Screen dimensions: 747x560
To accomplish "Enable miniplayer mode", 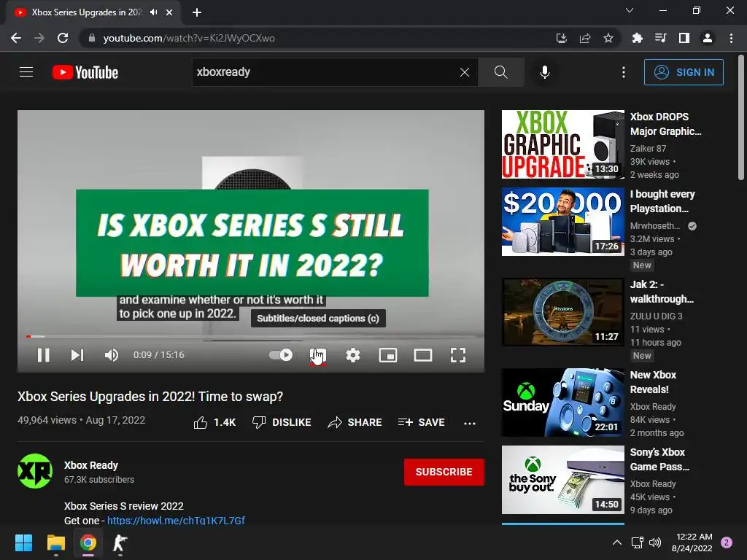I will point(388,355).
